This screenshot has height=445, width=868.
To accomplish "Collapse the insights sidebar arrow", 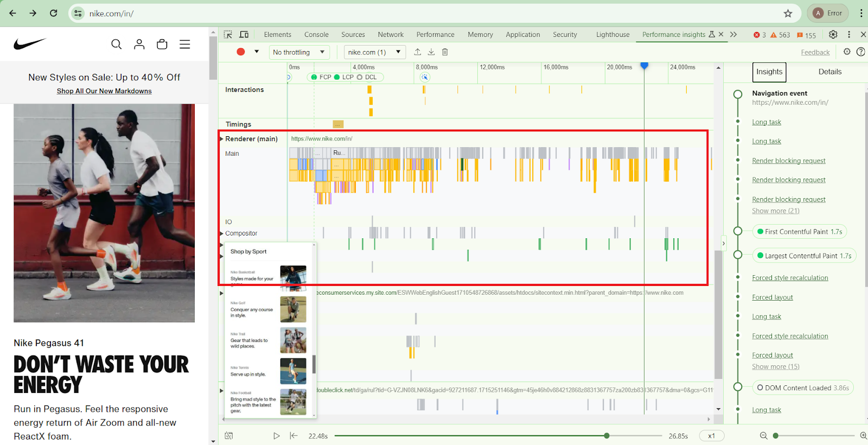I will 723,243.
